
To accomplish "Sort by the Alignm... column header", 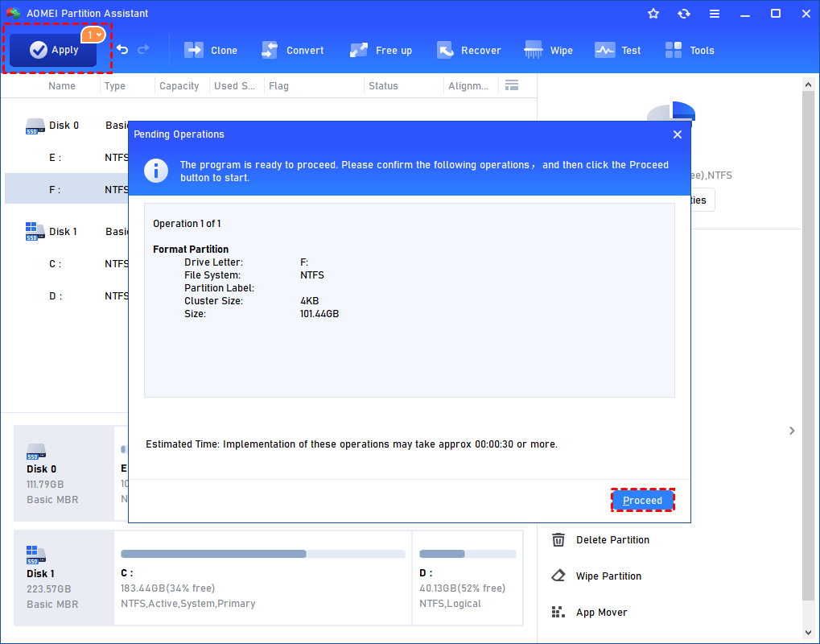I will [x=468, y=86].
